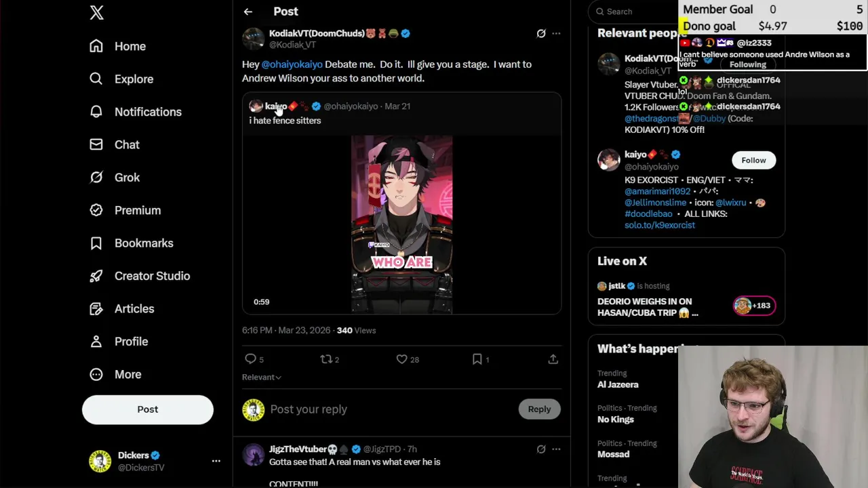The image size is (868, 488).
Task: Open the @ohaiyokaiyo mention link
Action: click(x=292, y=64)
